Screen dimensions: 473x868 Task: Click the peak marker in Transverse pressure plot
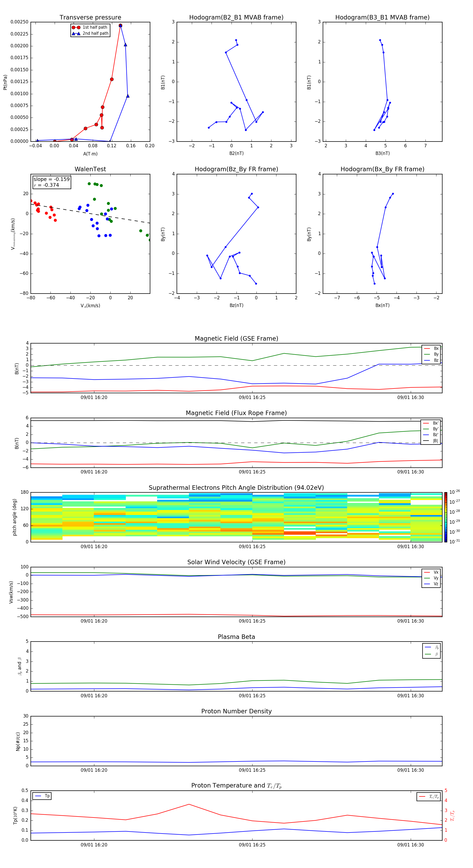[x=120, y=26]
